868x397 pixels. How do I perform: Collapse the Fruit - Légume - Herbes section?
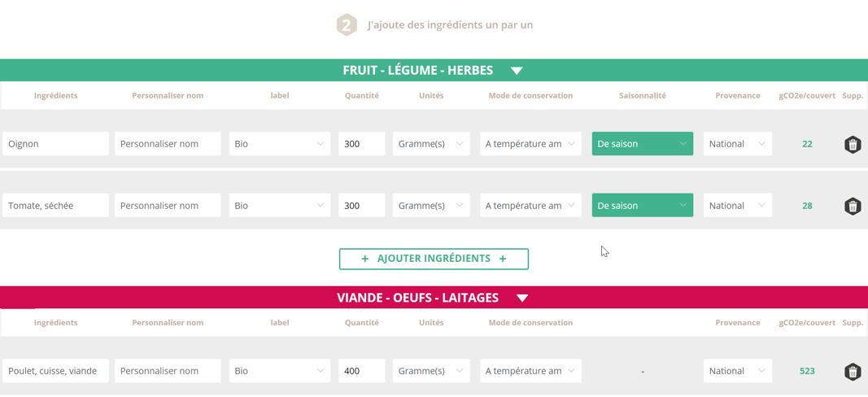(517, 71)
